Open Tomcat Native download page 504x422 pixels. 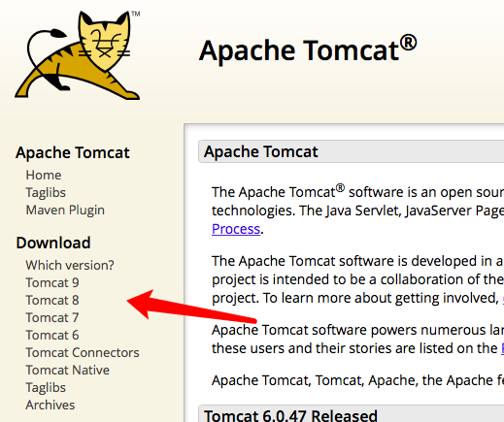[x=68, y=370]
